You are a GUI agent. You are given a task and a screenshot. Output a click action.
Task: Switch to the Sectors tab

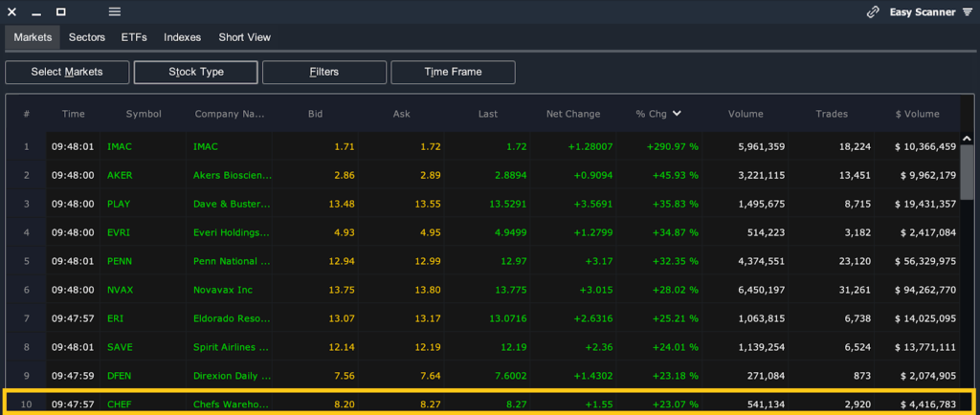[87, 37]
